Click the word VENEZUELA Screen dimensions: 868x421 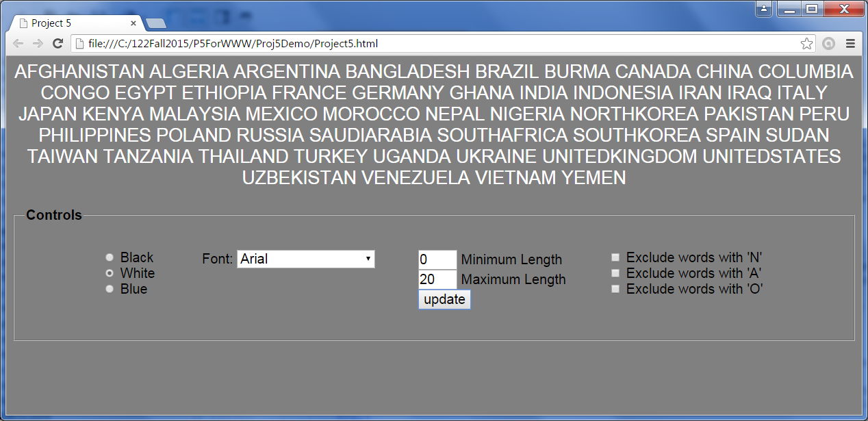click(x=416, y=178)
